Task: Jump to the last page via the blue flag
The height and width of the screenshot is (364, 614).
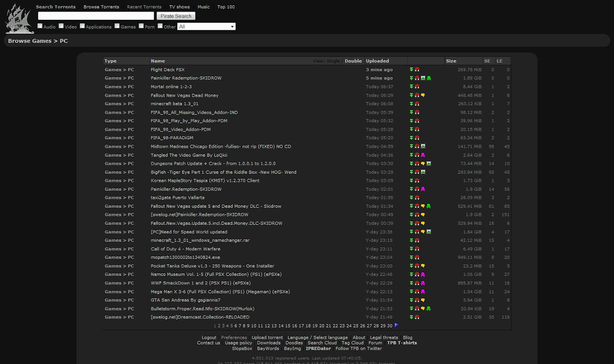Action: point(396,325)
